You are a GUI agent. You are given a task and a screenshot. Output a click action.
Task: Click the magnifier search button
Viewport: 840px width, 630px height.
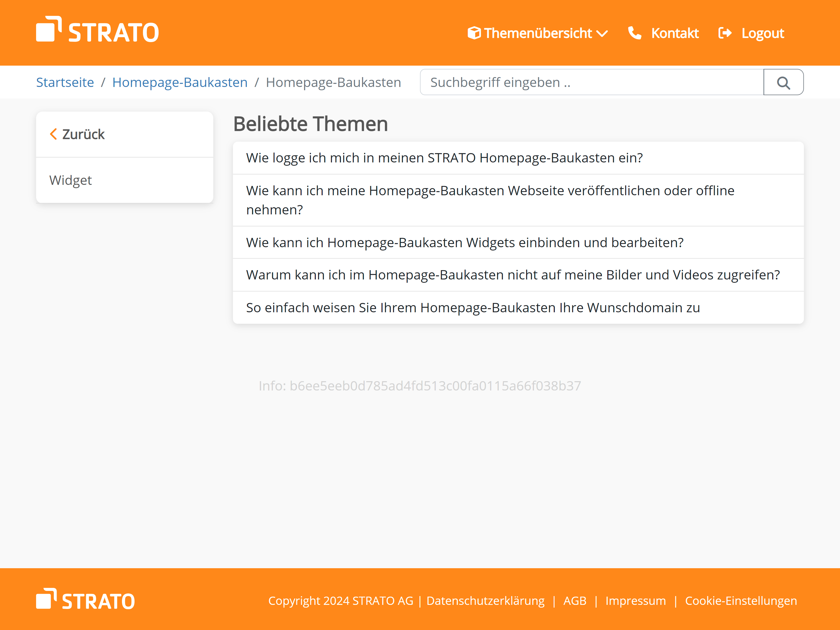click(783, 82)
